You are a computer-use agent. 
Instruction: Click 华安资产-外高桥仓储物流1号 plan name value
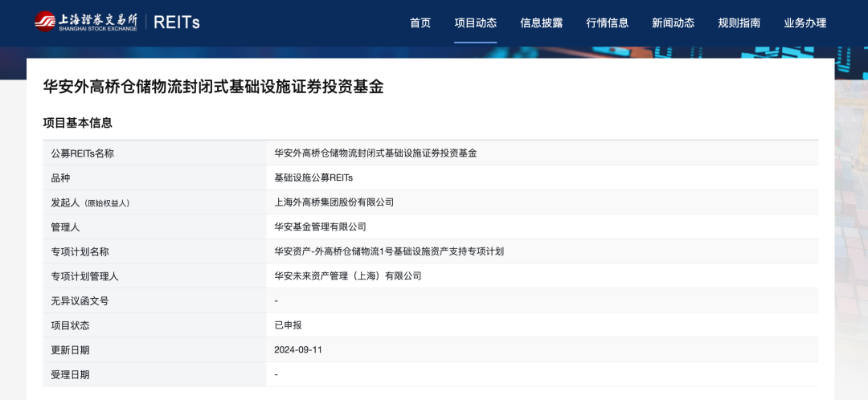click(389, 251)
